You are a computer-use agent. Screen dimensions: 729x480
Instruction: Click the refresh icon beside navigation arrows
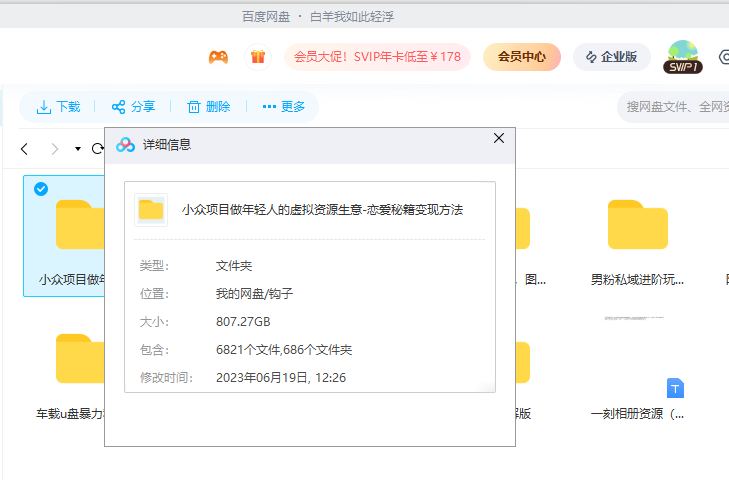98,149
